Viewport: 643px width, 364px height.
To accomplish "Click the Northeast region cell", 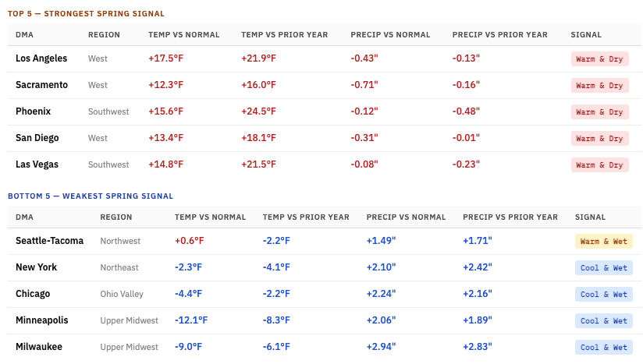I will pyautogui.click(x=119, y=268).
